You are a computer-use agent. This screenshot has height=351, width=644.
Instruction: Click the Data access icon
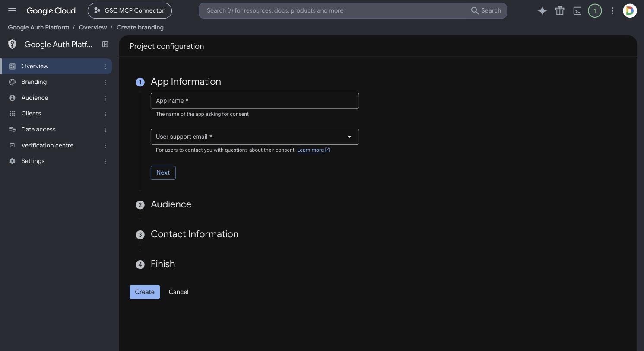[12, 130]
